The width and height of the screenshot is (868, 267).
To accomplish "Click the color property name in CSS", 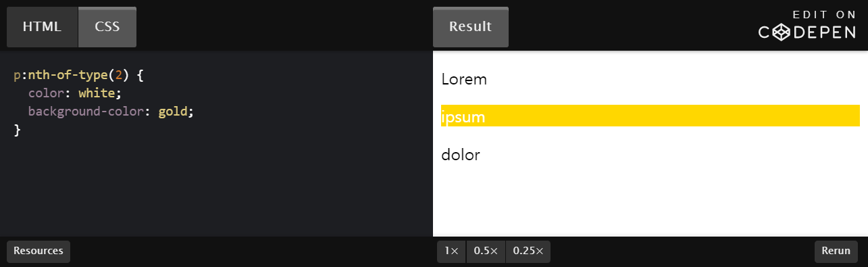I will (x=46, y=93).
